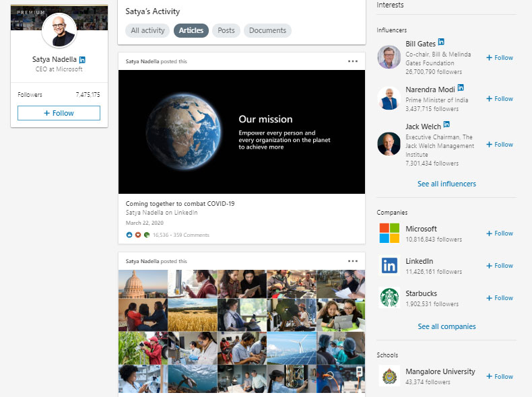Open Satya Nadella name on profile card
This screenshot has width=532, height=397.
[x=55, y=59]
